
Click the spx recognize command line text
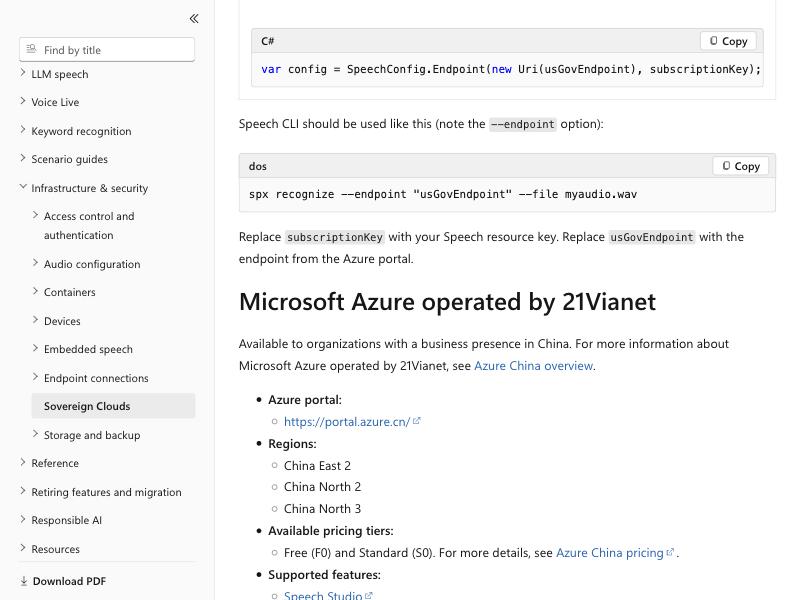coord(443,194)
